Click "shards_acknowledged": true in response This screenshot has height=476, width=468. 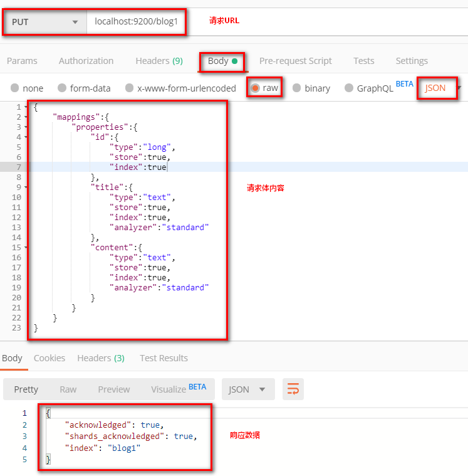[131, 436]
